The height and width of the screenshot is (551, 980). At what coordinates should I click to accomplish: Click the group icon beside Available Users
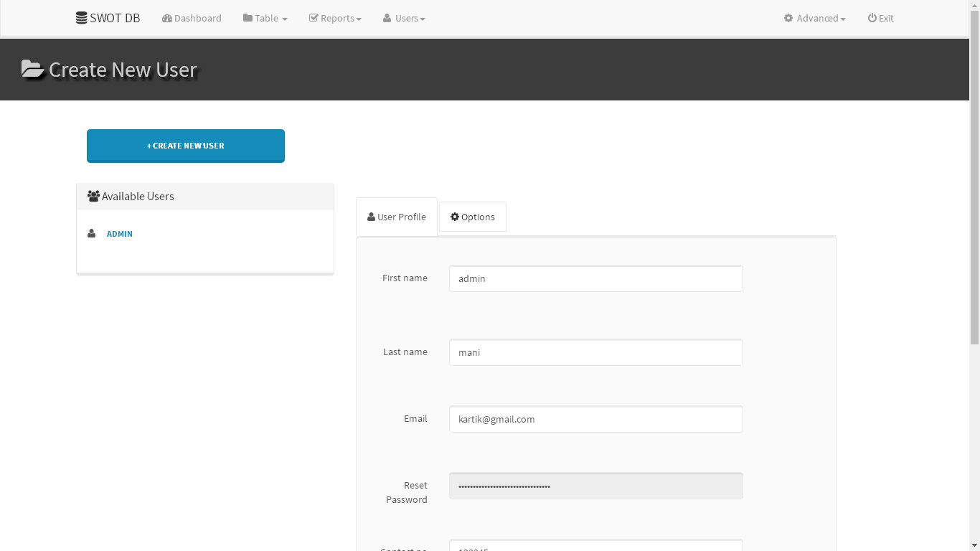click(93, 196)
